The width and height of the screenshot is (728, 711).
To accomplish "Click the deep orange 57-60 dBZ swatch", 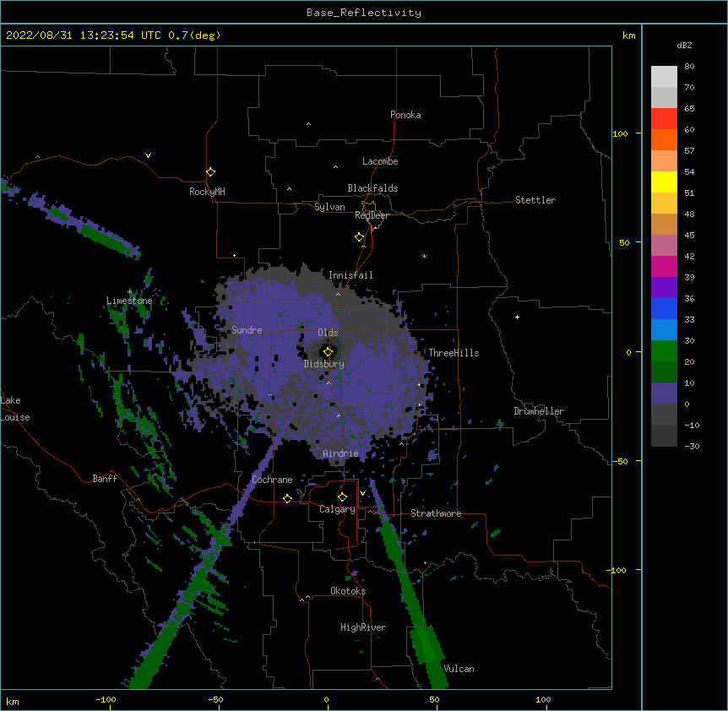I will click(x=664, y=139).
